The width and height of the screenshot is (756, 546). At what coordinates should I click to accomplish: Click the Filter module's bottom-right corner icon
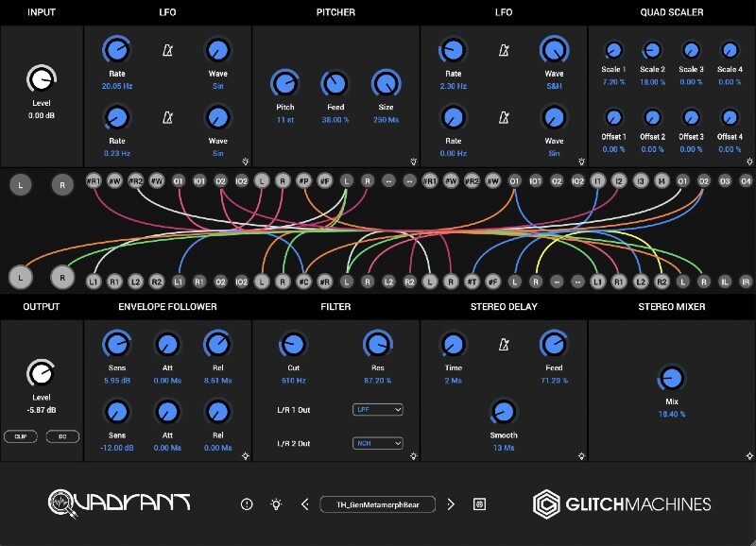click(x=413, y=456)
